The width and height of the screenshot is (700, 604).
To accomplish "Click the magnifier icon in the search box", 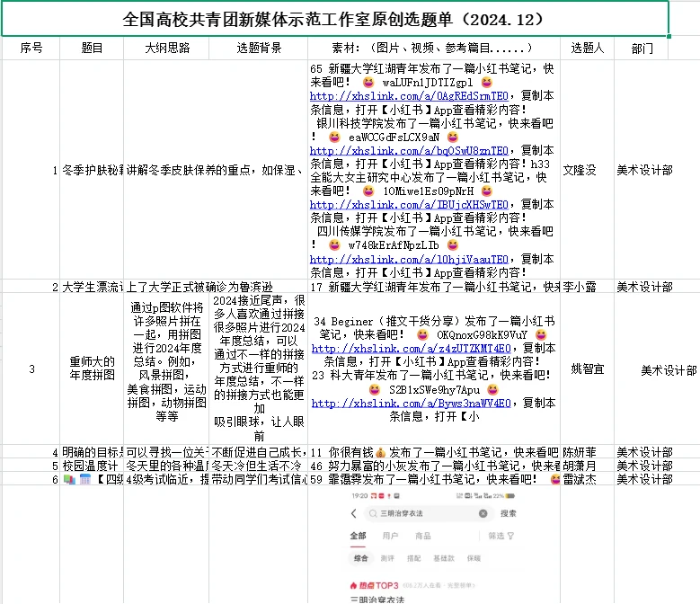I will [372, 514].
